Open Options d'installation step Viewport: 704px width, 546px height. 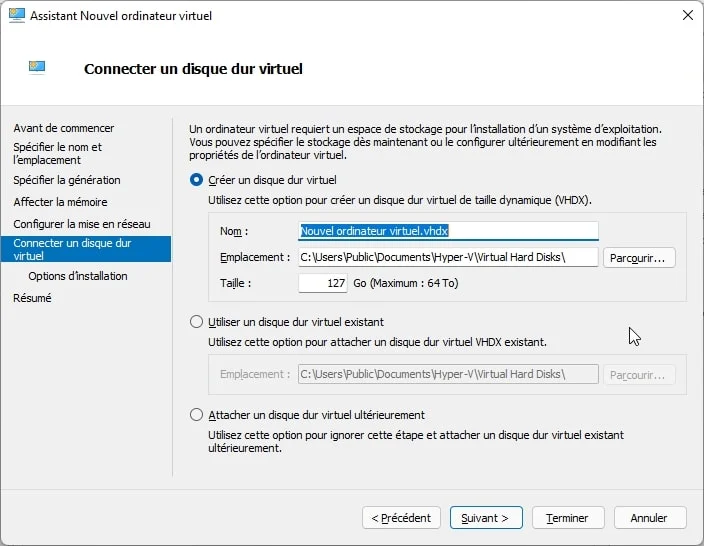tap(78, 276)
